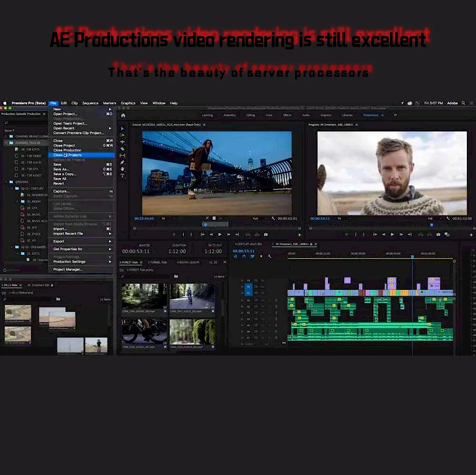Image resolution: width=476 pixels, height=475 pixels.
Task: Switch to the Productions workspace tab
Action: (x=371, y=115)
